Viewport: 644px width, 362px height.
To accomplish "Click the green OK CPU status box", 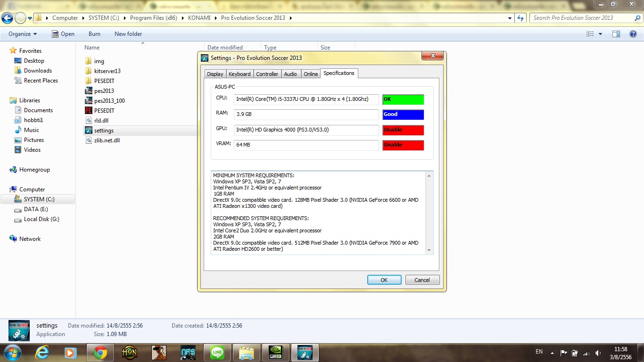I will coord(403,99).
